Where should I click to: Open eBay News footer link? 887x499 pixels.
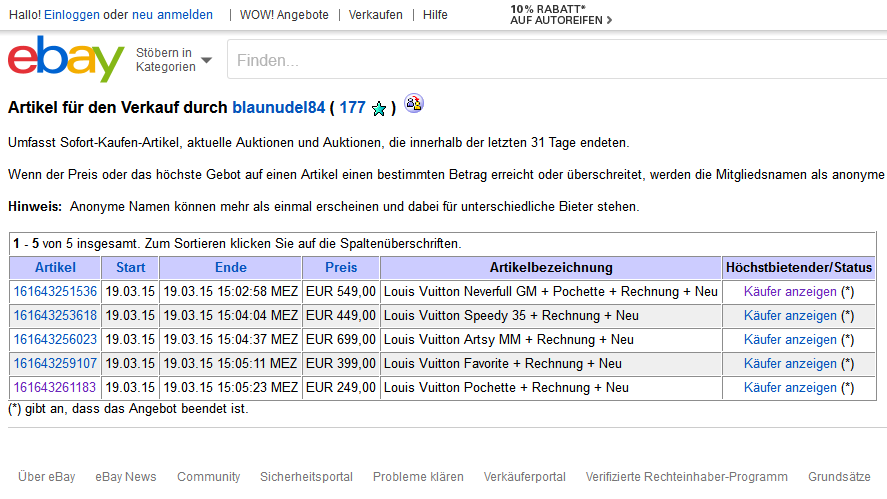[x=126, y=477]
